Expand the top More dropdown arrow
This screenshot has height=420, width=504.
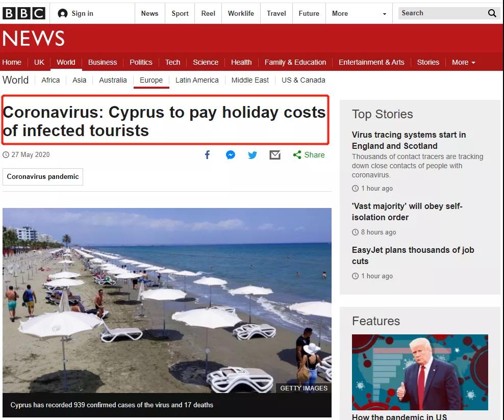pos(384,14)
